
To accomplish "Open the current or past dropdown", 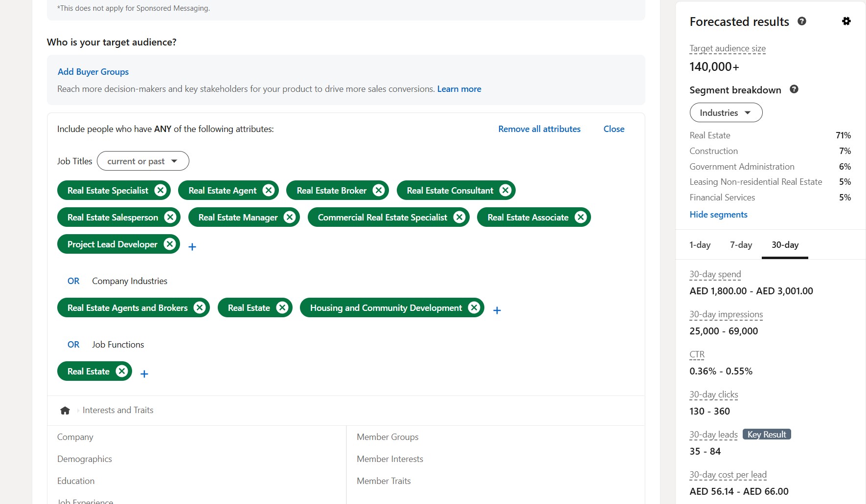I will click(143, 161).
